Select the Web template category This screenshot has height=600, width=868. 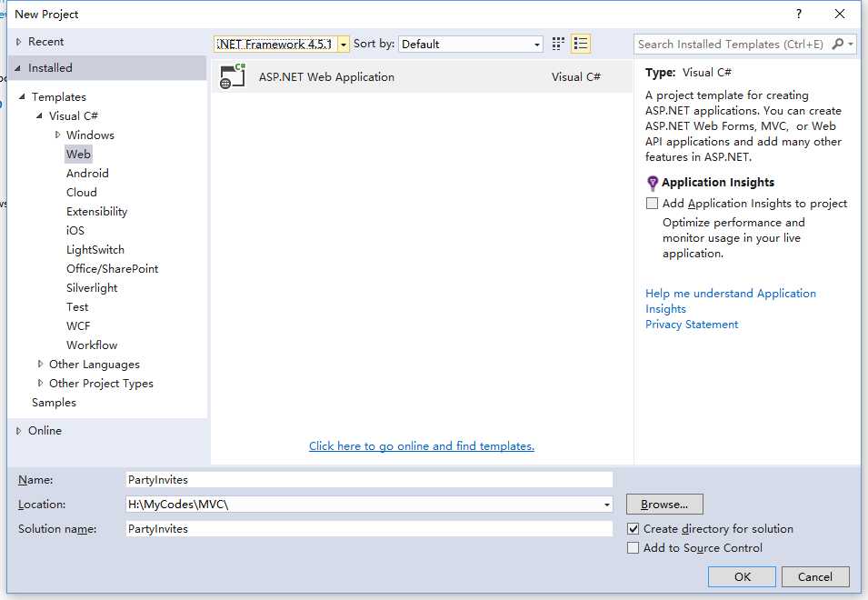coord(78,155)
